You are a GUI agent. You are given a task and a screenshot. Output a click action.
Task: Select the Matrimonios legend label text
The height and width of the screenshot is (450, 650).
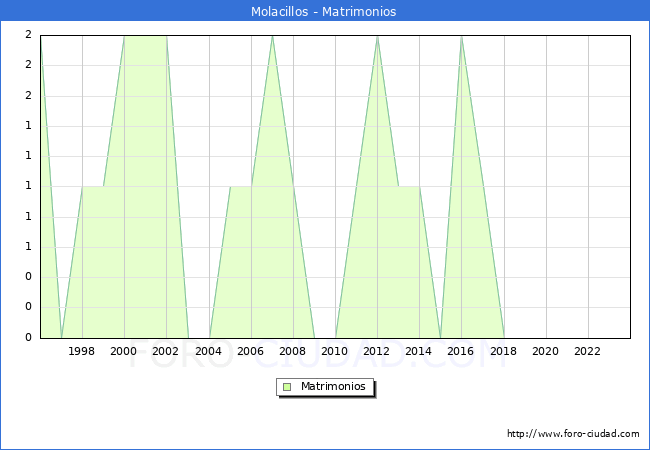tap(334, 386)
